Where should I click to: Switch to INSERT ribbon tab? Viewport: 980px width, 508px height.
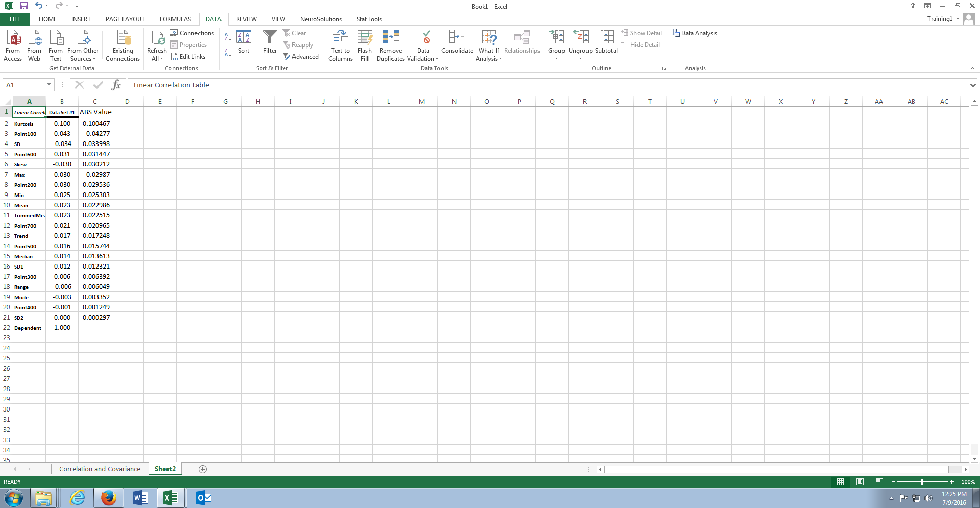(81, 19)
